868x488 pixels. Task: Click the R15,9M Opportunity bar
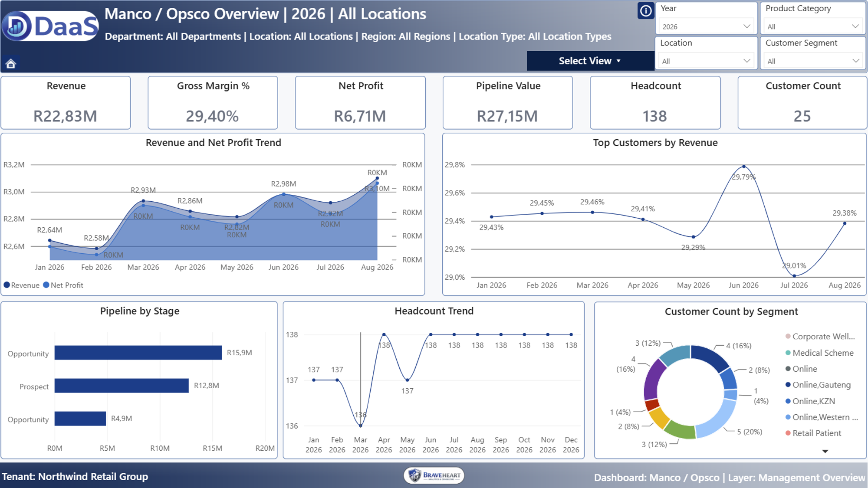[138, 353]
